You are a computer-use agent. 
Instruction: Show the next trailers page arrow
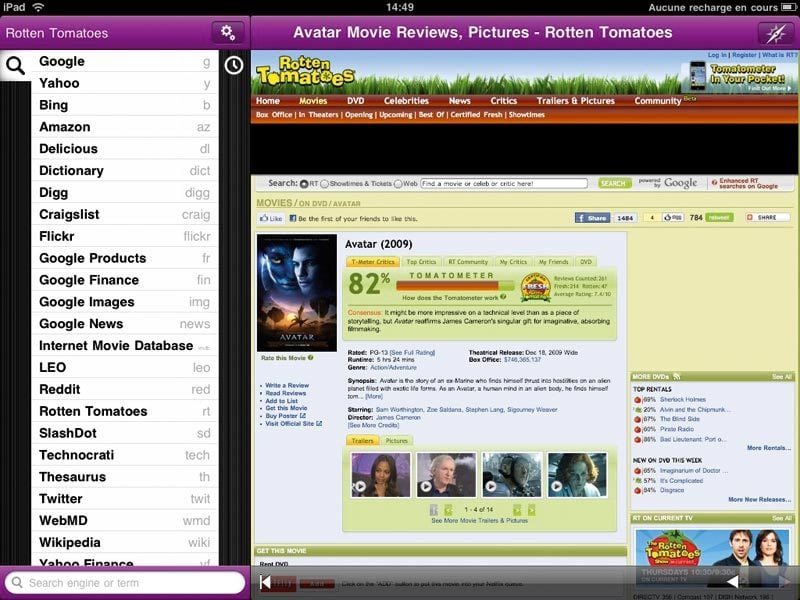point(531,510)
